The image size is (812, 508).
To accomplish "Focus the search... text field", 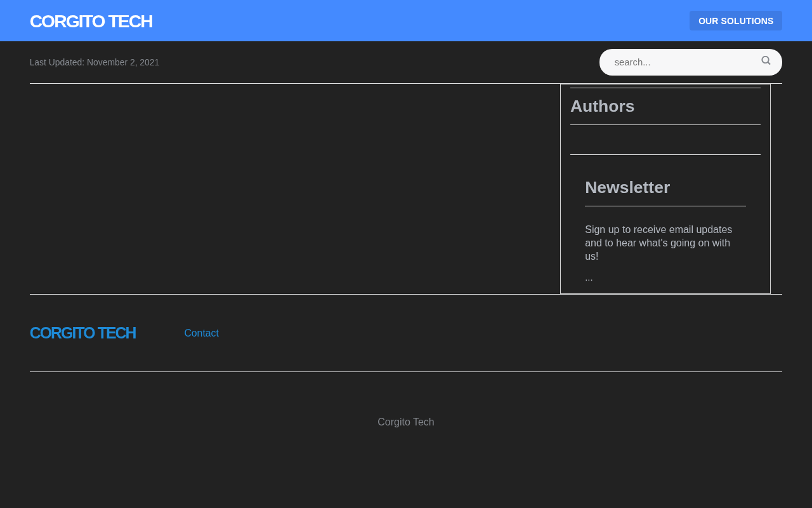I will (691, 62).
